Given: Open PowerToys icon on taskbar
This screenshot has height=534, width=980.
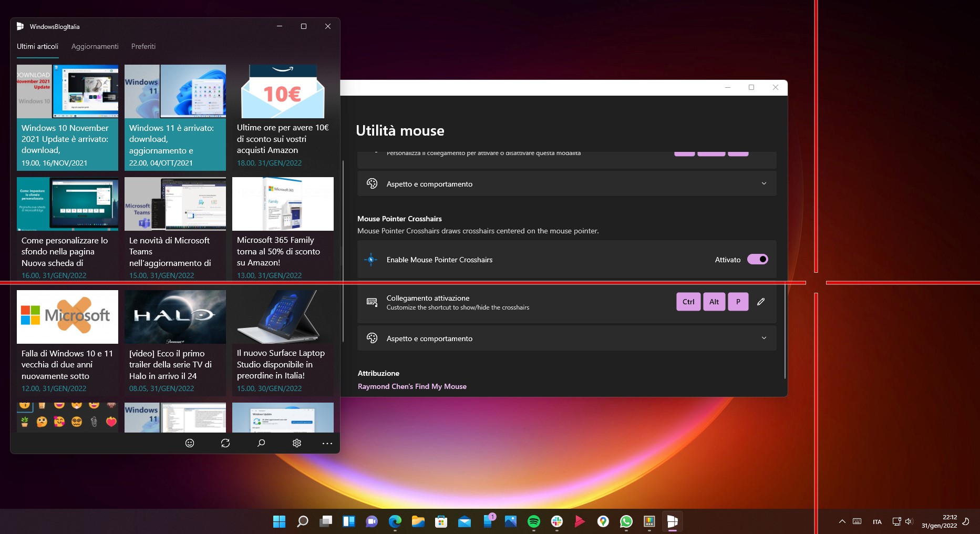Looking at the screenshot, I should [x=649, y=521].
